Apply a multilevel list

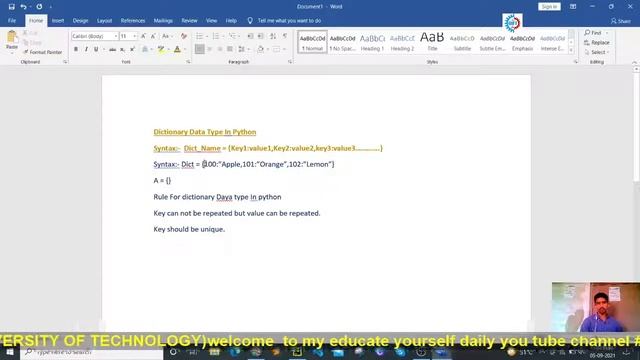pyautogui.click(x=232, y=36)
